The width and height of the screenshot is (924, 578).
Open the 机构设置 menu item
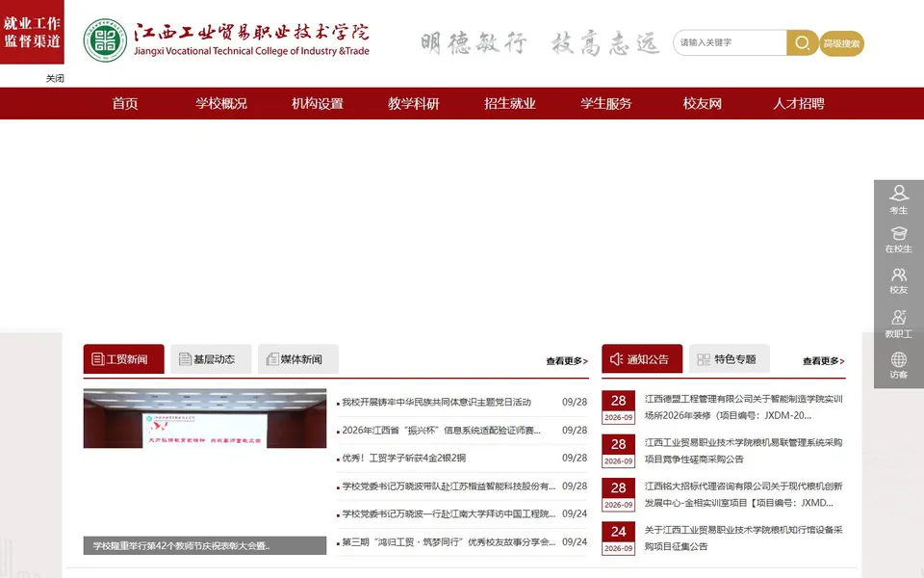click(318, 104)
